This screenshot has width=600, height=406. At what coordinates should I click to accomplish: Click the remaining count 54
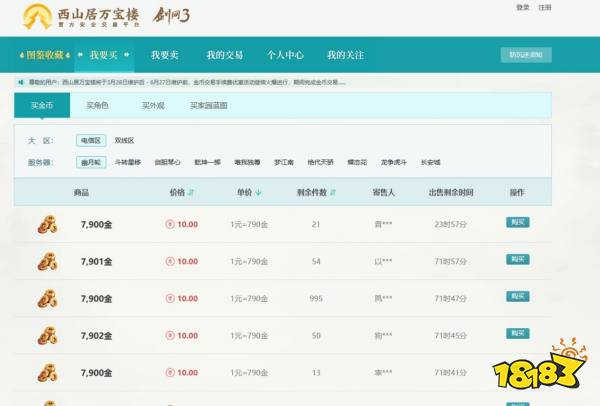(x=316, y=262)
